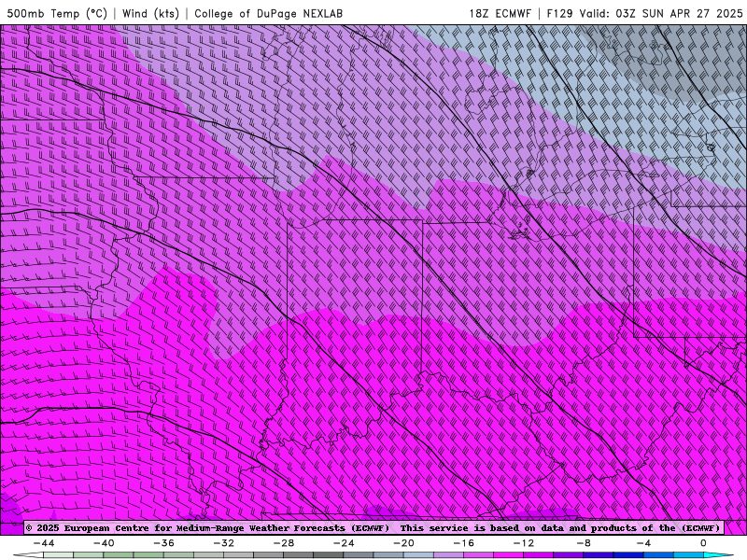
Task: Click the -24 color scale label
Action: point(344,543)
